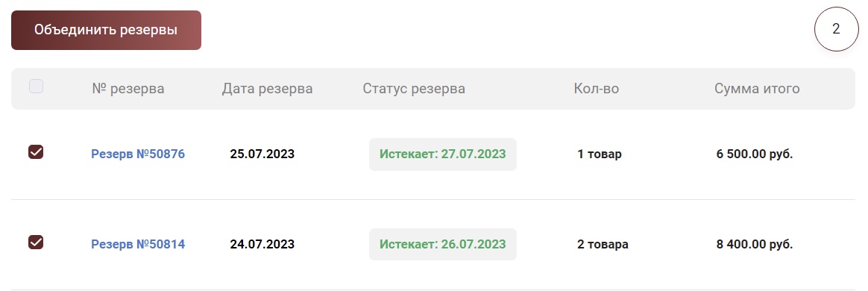
Task: Click the 2 товара quantity cell
Action: point(603,245)
